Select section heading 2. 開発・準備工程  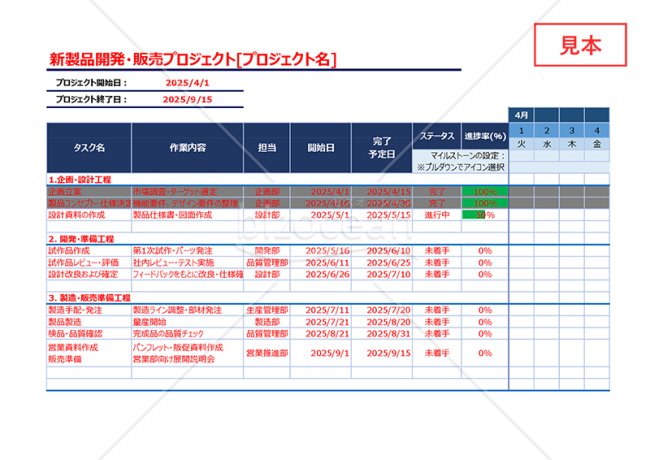[x=81, y=239]
